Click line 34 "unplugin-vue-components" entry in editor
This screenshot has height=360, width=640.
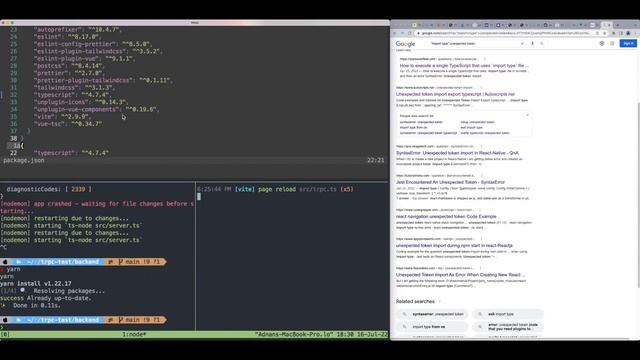pyautogui.click(x=96, y=109)
